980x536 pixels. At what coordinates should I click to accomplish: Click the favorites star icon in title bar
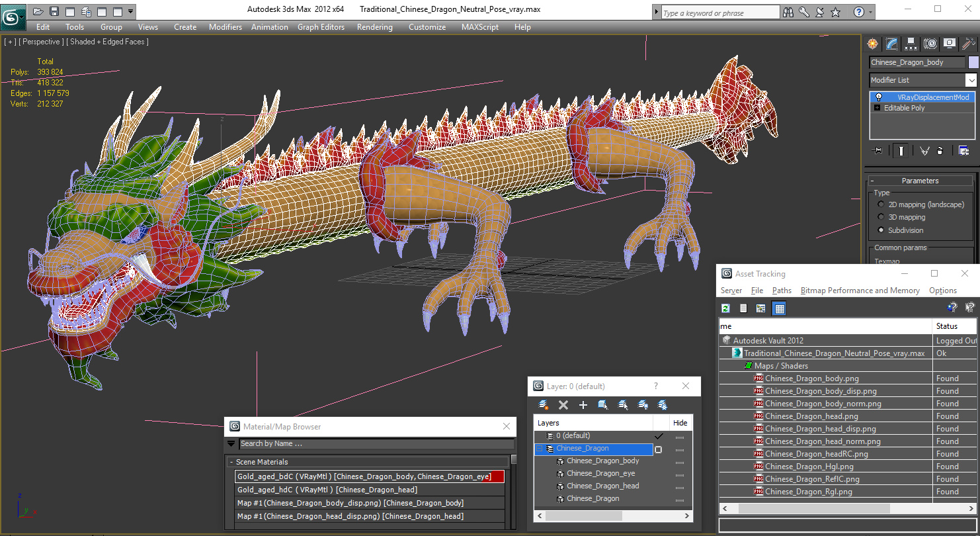835,12
